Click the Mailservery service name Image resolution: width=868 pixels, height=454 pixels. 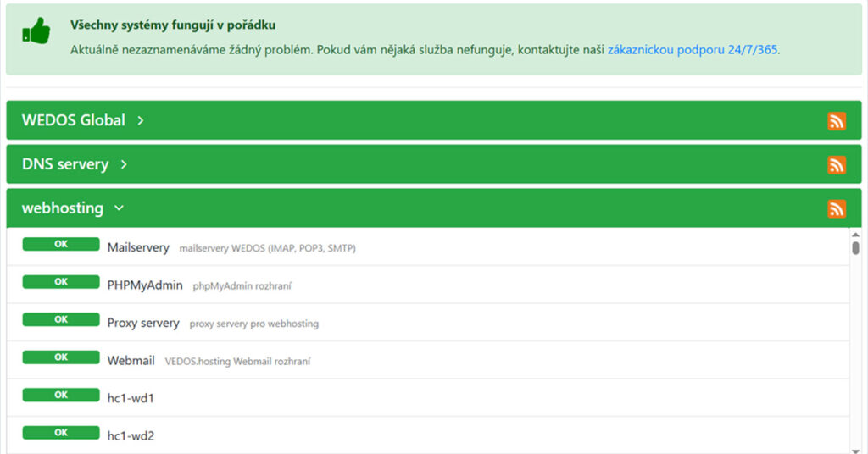(138, 247)
